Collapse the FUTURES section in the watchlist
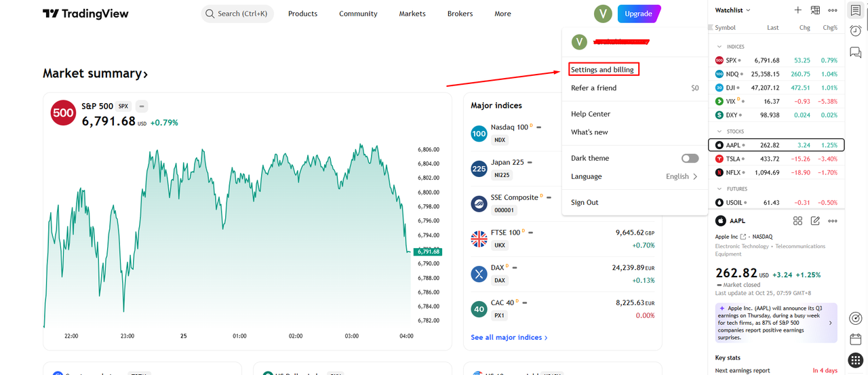 point(720,189)
